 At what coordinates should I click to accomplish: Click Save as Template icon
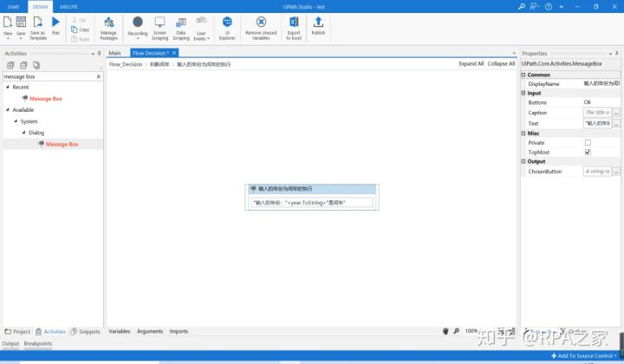click(x=38, y=27)
